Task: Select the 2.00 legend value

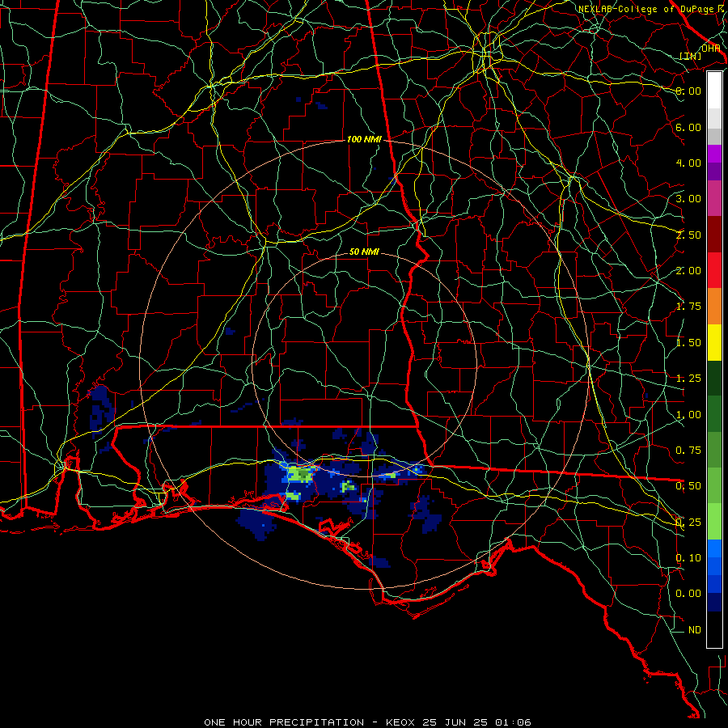Action: point(688,271)
